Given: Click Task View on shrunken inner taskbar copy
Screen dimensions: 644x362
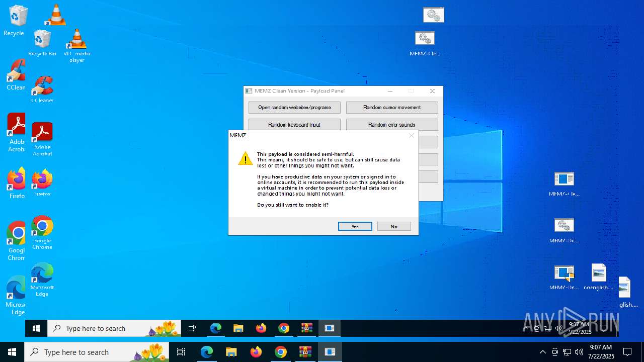Looking at the screenshot, I should point(192,328).
